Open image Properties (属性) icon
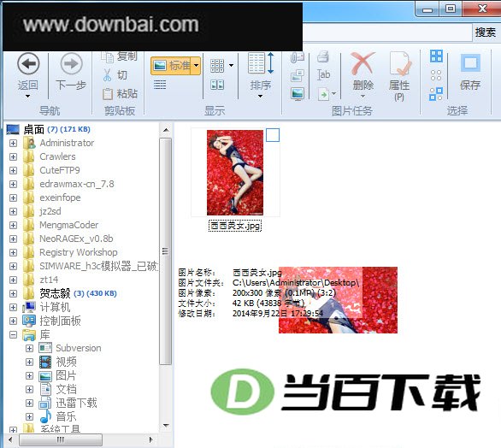 coord(399,63)
